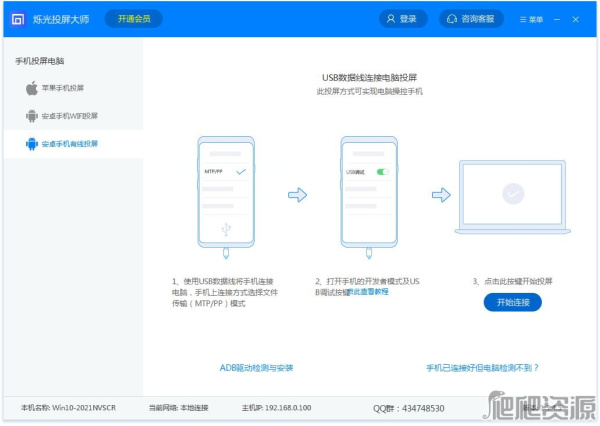Viewport: 600px width, 426px height.
Task: Click the 登录 login button
Action: pyautogui.click(x=403, y=19)
